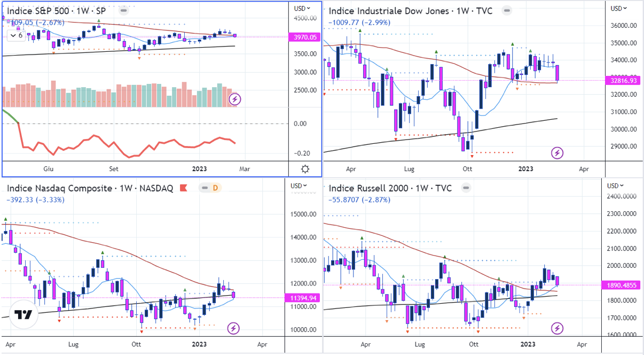
Task: Open USD currency dropdown in S&P 500 chart
Action: [303, 8]
